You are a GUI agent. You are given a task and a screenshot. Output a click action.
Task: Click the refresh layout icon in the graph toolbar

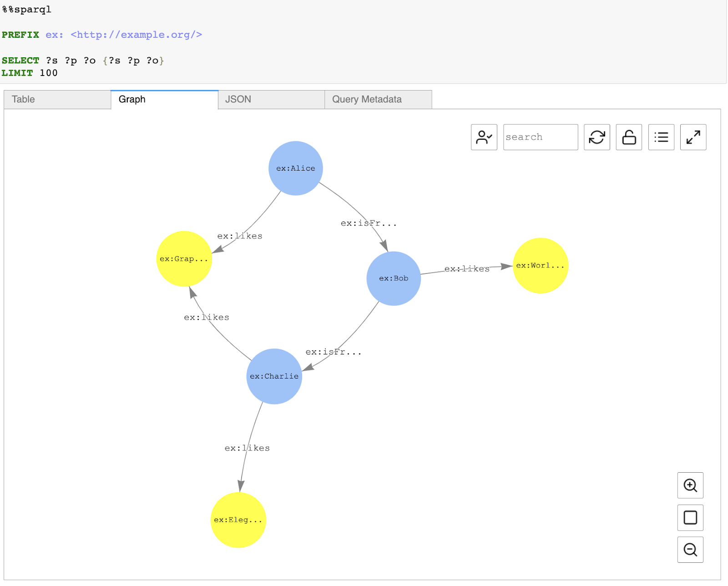[597, 137]
